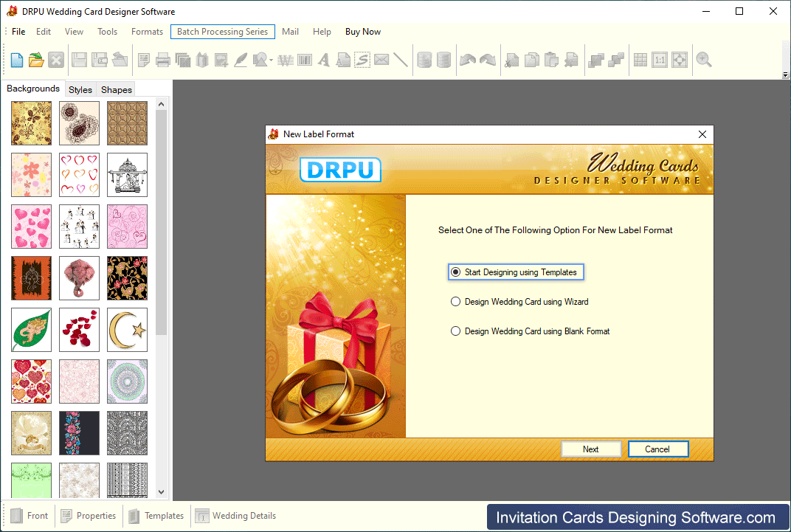Image resolution: width=791 pixels, height=532 pixels.
Task: Open the View menu
Action: (x=74, y=32)
